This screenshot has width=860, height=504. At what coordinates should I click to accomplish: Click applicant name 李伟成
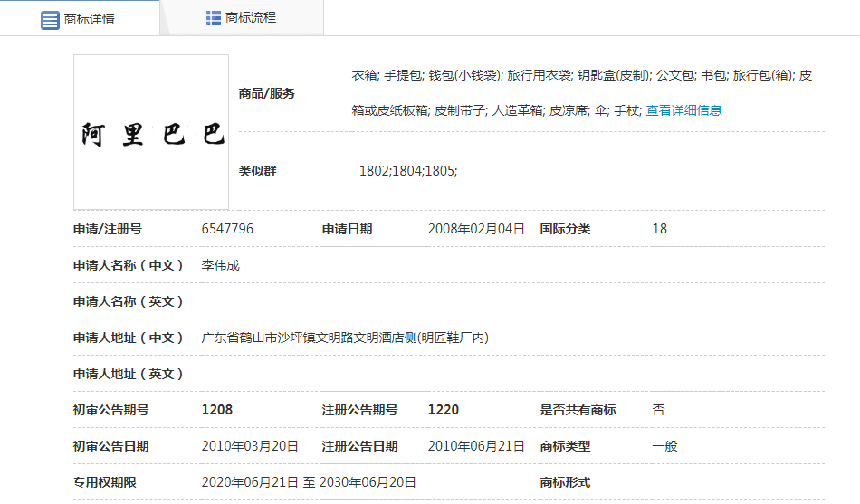pos(220,265)
